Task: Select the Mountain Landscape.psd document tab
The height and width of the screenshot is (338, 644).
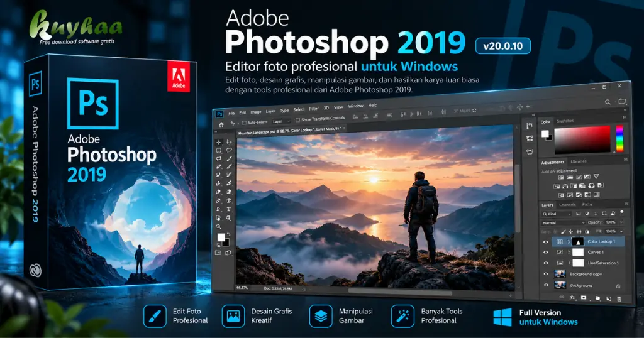Action: coord(291,131)
